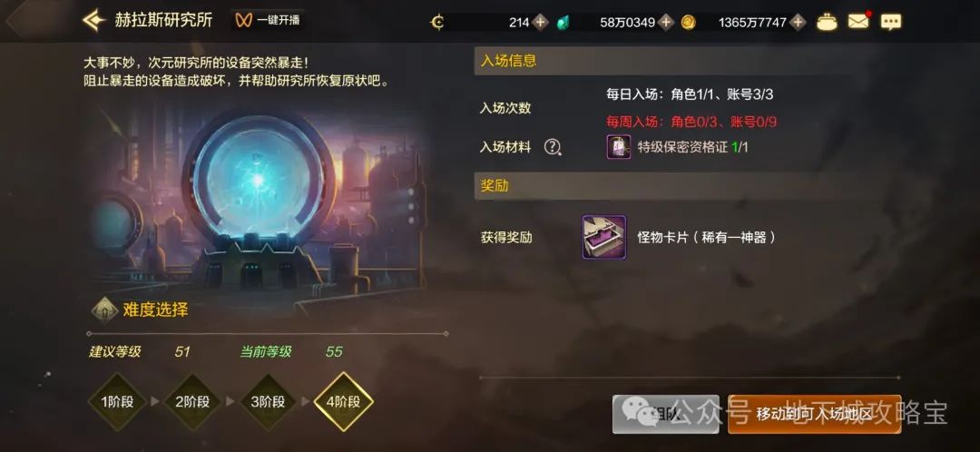
Task: Select difficulty 2阶段
Action: coord(192,401)
